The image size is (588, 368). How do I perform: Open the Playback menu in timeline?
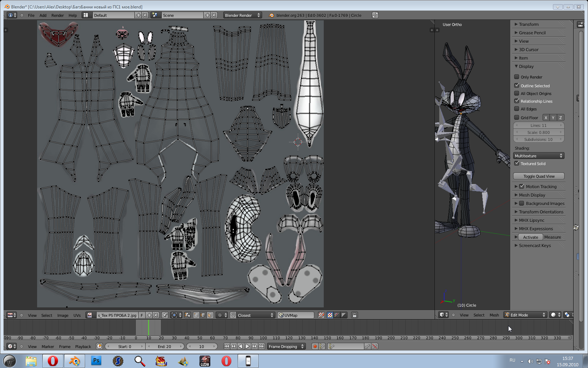pyautogui.click(x=83, y=346)
